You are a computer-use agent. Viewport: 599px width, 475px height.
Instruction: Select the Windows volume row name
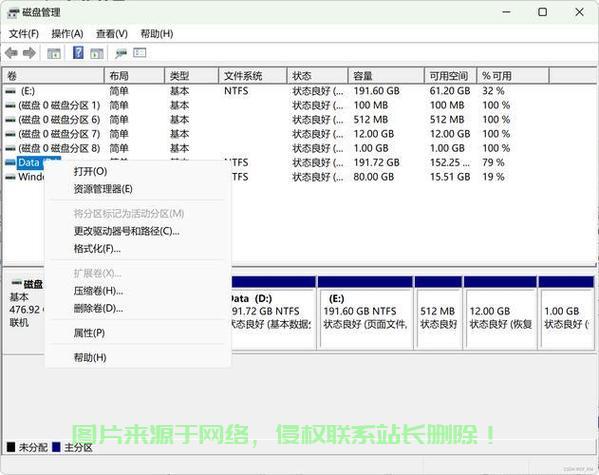(31, 177)
